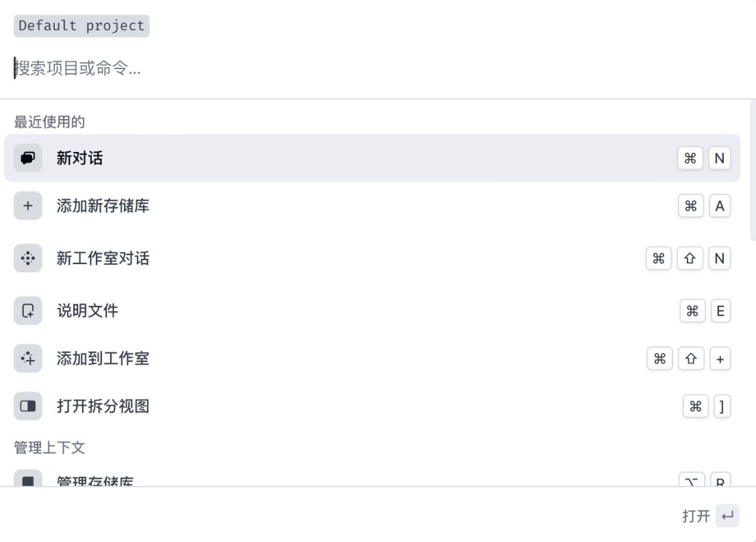Select the 新工作室对话 entry

click(103, 258)
